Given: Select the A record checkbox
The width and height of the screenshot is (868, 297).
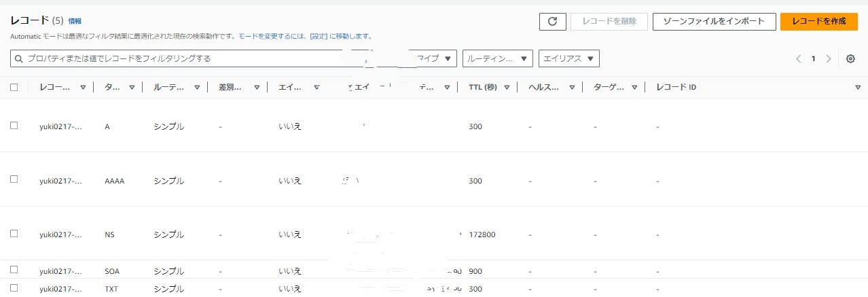Looking at the screenshot, I should tap(14, 126).
